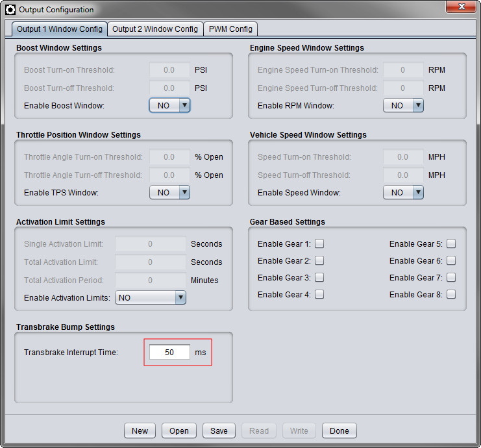
Task: Switch to Output 2 Window Config tab
Action: pyautogui.click(x=155, y=29)
